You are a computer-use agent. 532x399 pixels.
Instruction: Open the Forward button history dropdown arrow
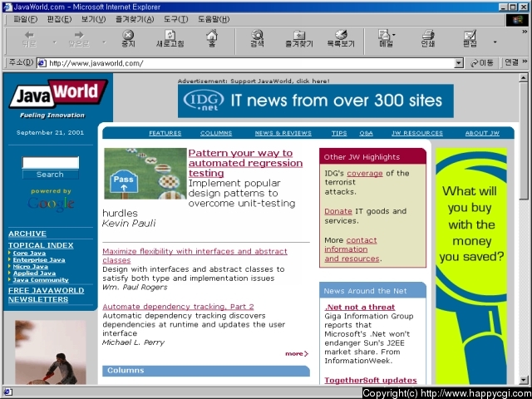coord(104,42)
